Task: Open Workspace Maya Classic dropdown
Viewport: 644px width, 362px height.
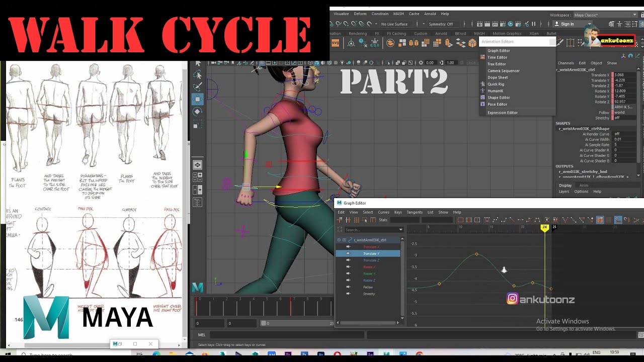Action: (x=611, y=15)
